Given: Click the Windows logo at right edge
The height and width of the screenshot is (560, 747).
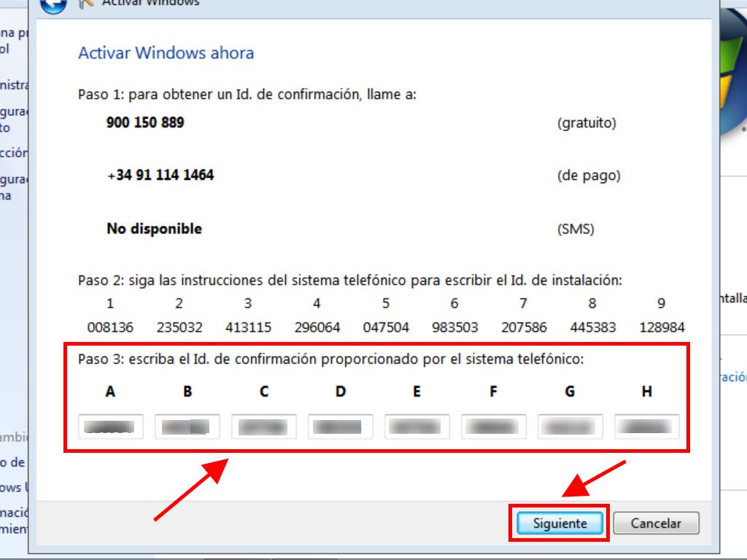Looking at the screenshot, I should [x=732, y=73].
